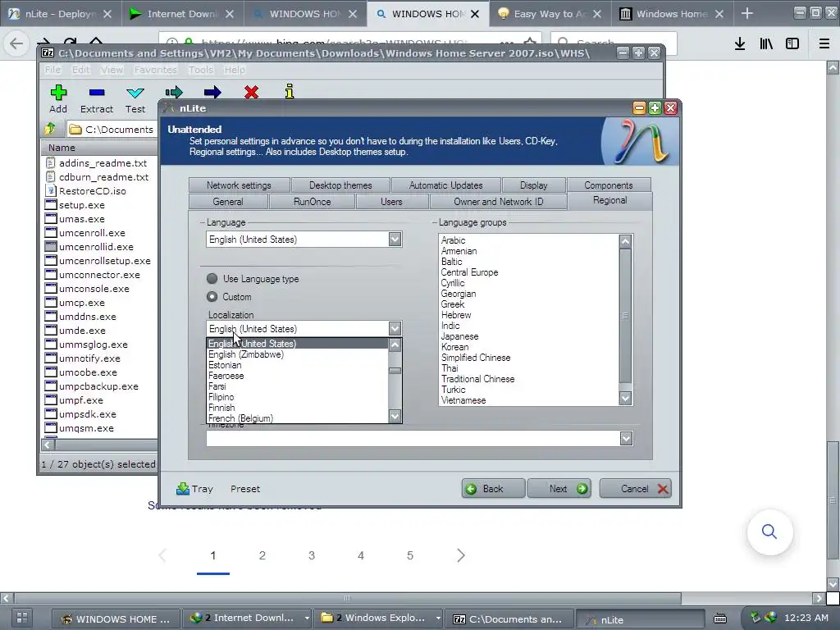The width and height of the screenshot is (840, 630).
Task: Close the Easy Way browser tab
Action: pos(597,14)
